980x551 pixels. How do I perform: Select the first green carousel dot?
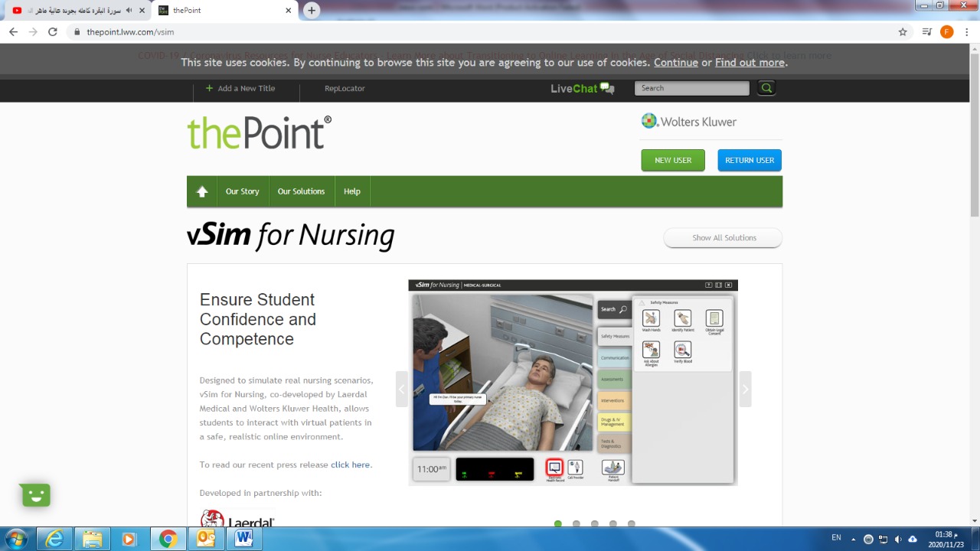[x=558, y=524]
